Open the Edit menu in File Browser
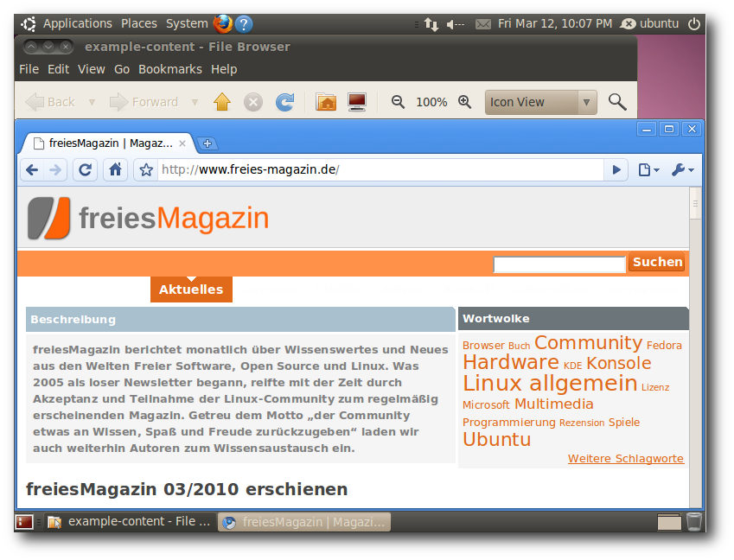The width and height of the screenshot is (734, 560). point(58,69)
